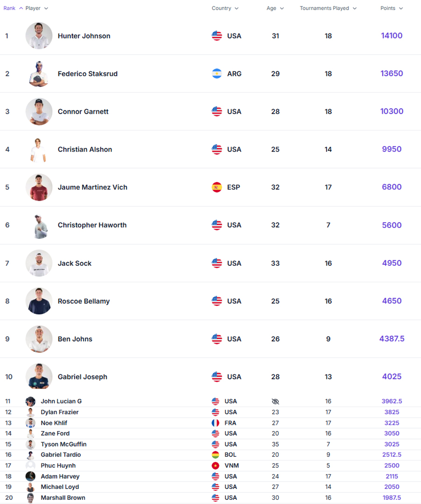Click Roscoe Bellamy's avatar photo
The height and width of the screenshot is (504, 421).
click(x=39, y=301)
